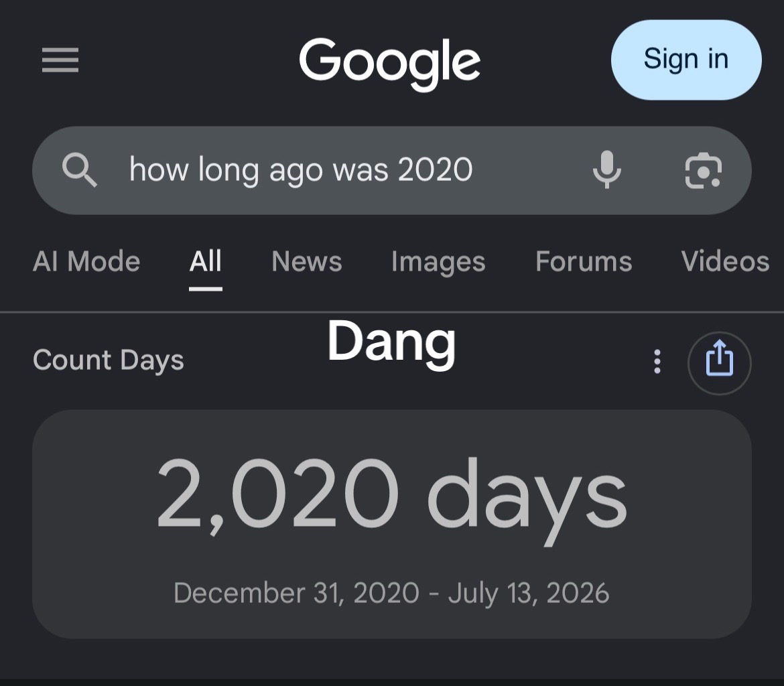The width and height of the screenshot is (784, 686).
Task: Open the hamburger main menu
Action: click(x=60, y=60)
